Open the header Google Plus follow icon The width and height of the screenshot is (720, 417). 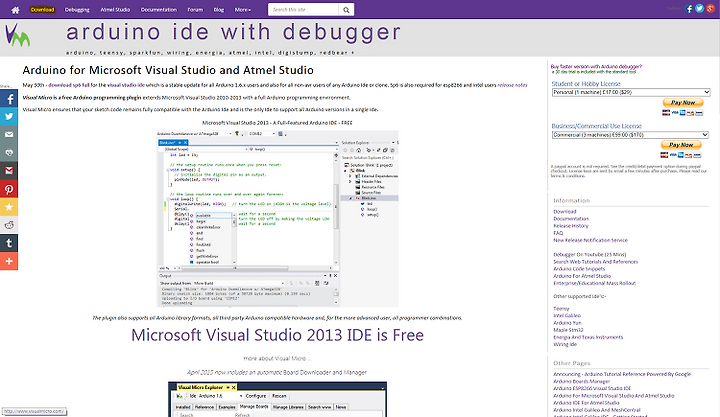click(x=710, y=9)
